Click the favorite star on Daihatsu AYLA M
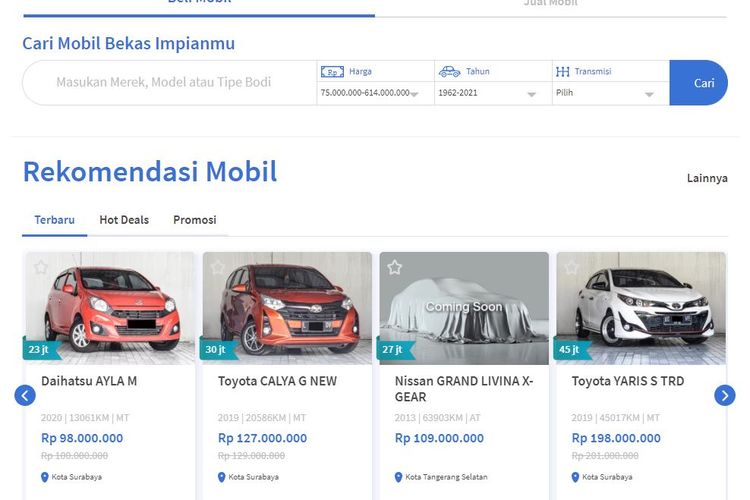 coord(41,267)
